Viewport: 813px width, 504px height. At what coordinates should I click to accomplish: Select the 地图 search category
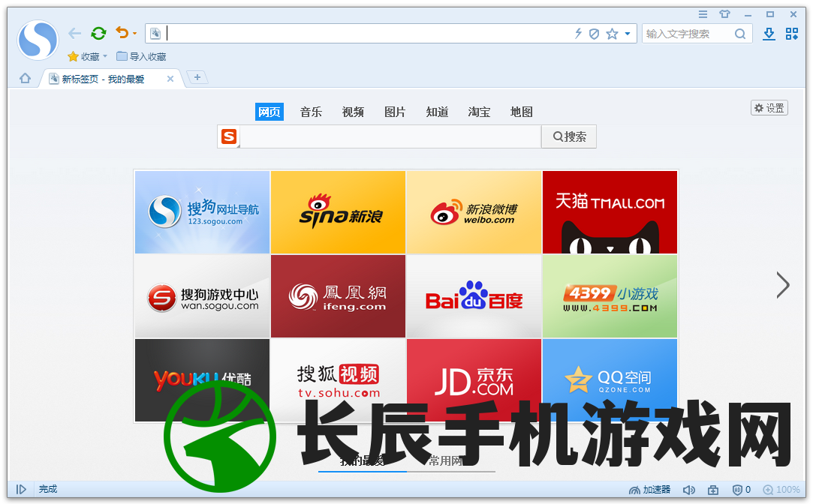pyautogui.click(x=521, y=112)
